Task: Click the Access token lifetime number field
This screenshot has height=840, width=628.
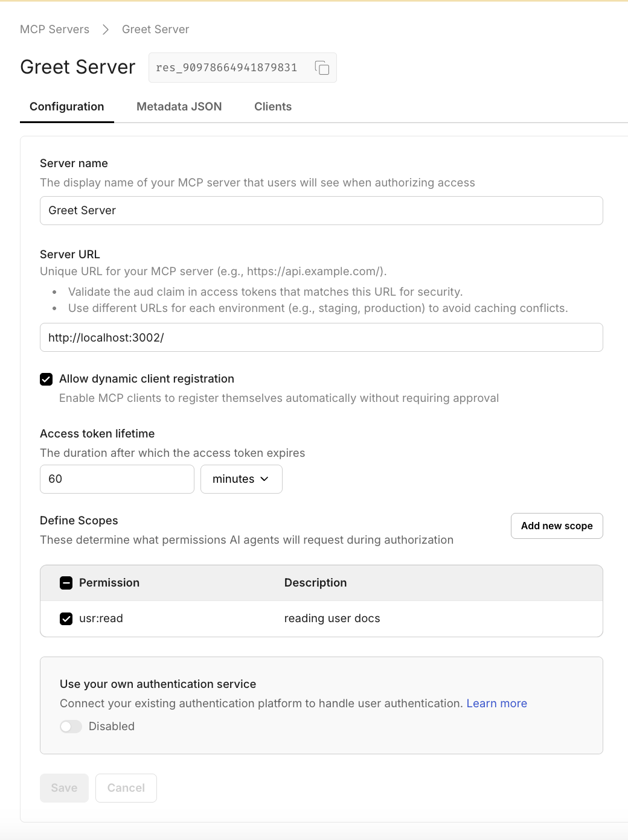Action: [x=117, y=479]
